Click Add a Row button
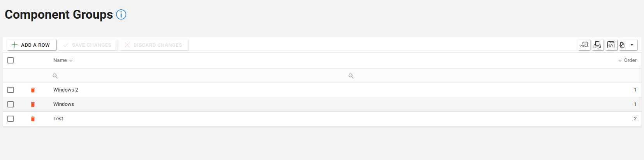 click(x=32, y=45)
